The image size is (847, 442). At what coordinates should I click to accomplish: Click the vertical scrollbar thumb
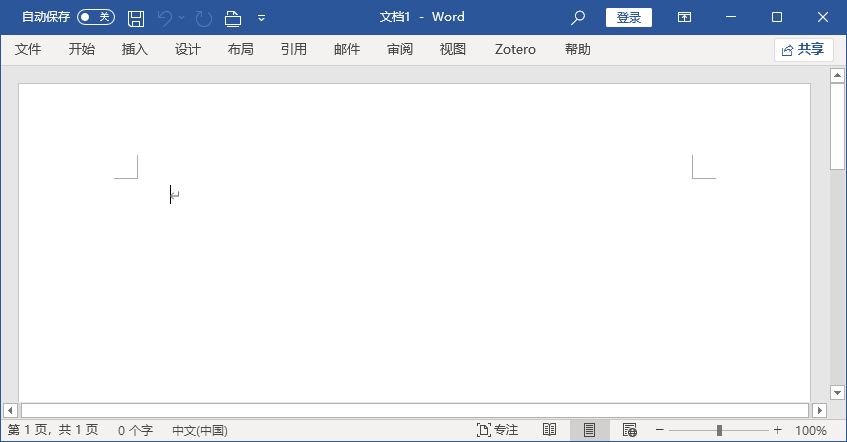pos(837,126)
